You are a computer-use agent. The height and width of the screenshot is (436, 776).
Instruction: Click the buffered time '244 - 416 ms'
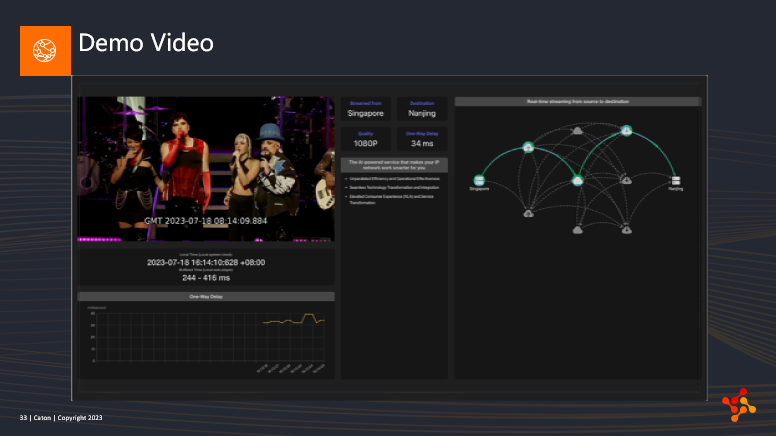pyautogui.click(x=206, y=278)
